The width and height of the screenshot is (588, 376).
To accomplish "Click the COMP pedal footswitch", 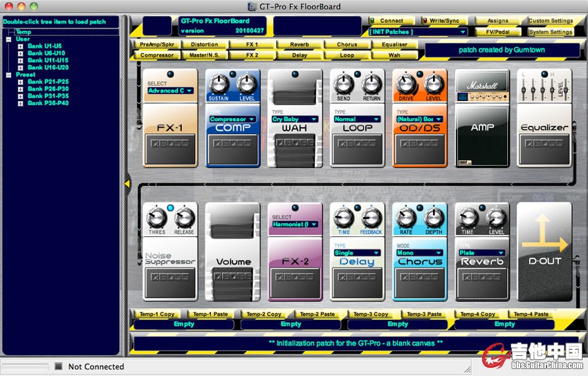I will 232,150.
